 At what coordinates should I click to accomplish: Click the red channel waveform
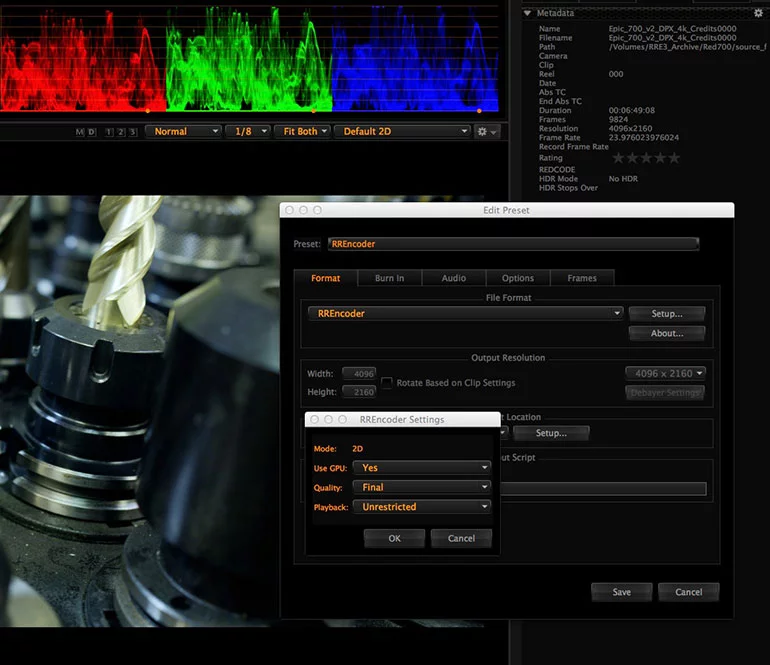[x=82, y=59]
